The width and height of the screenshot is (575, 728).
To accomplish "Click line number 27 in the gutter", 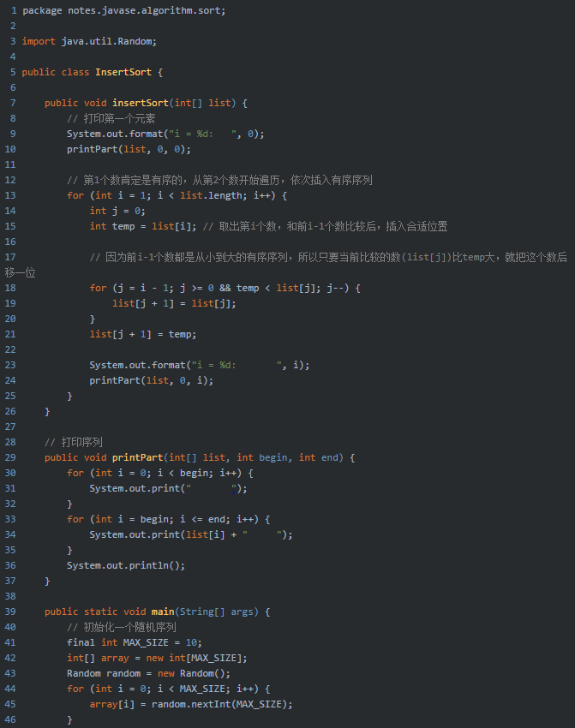I will 10,427.
